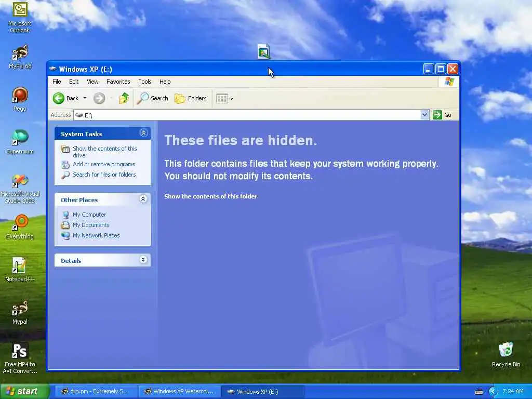The image size is (532, 399).
Task: Click the drive icon in window title bar
Action: tap(52, 69)
